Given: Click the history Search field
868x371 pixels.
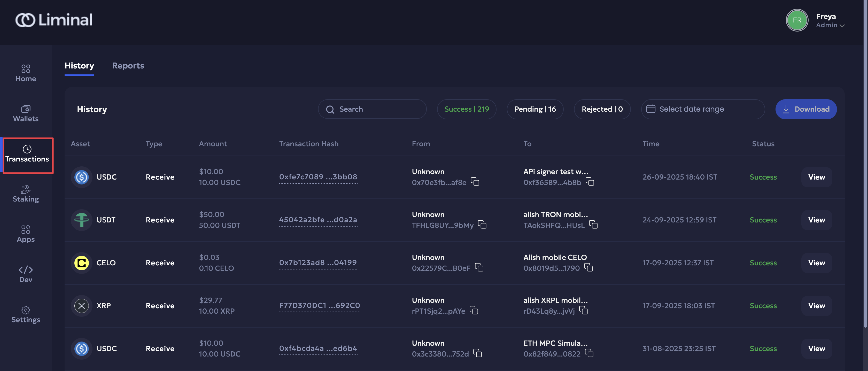Looking at the screenshot, I should [372, 109].
